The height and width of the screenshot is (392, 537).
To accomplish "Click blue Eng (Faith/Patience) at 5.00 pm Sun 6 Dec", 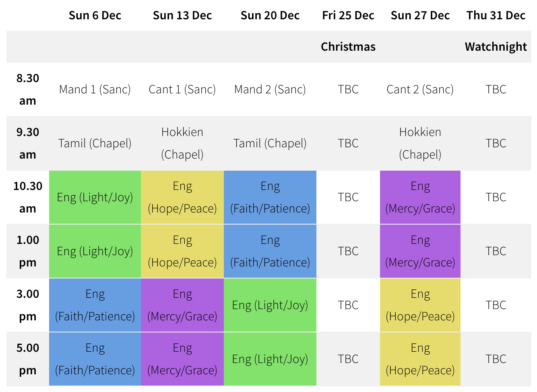I will click(x=95, y=359).
